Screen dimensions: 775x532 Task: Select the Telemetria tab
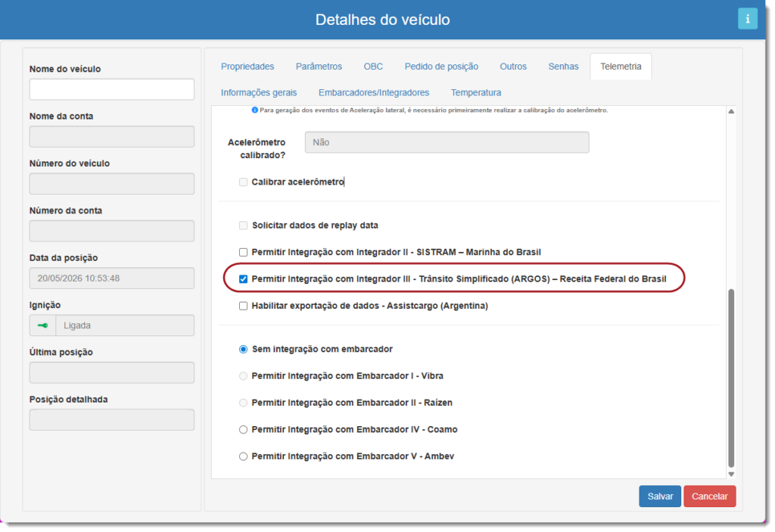tap(621, 67)
